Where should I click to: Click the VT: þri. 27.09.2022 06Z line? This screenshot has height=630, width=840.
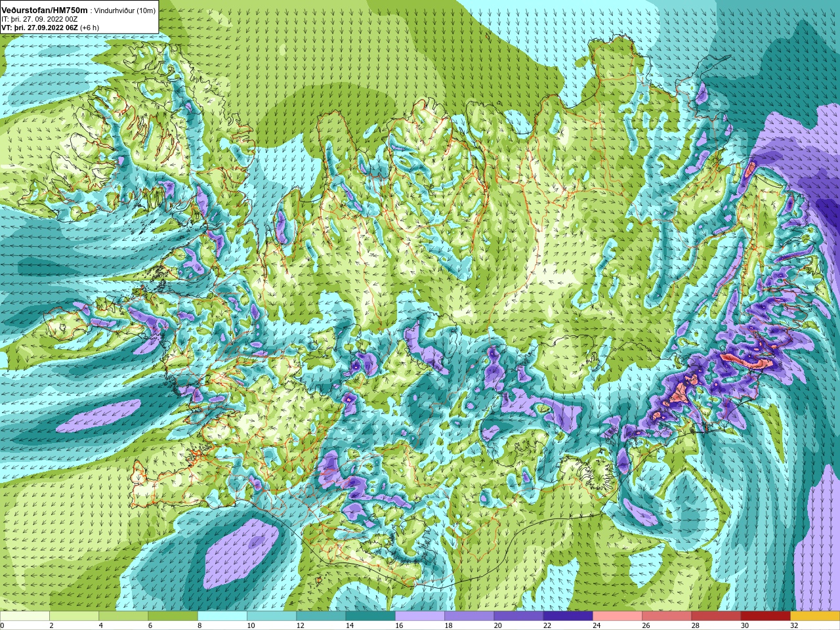tap(50, 28)
